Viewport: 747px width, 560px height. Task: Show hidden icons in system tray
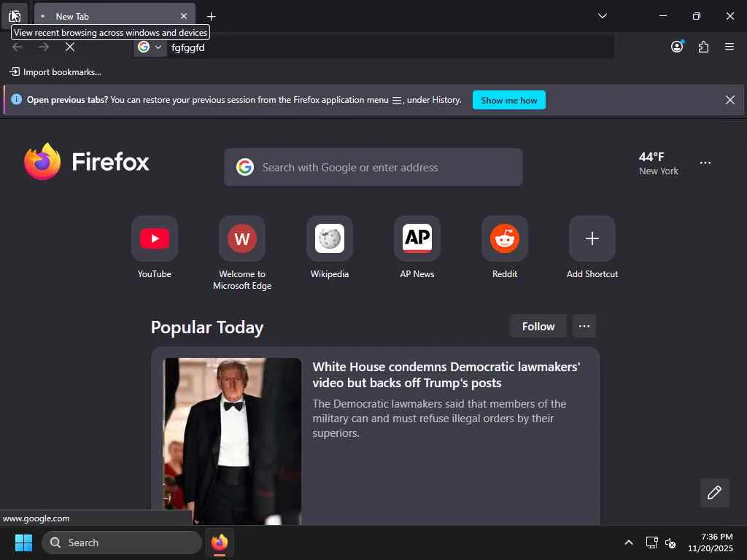pyautogui.click(x=629, y=542)
